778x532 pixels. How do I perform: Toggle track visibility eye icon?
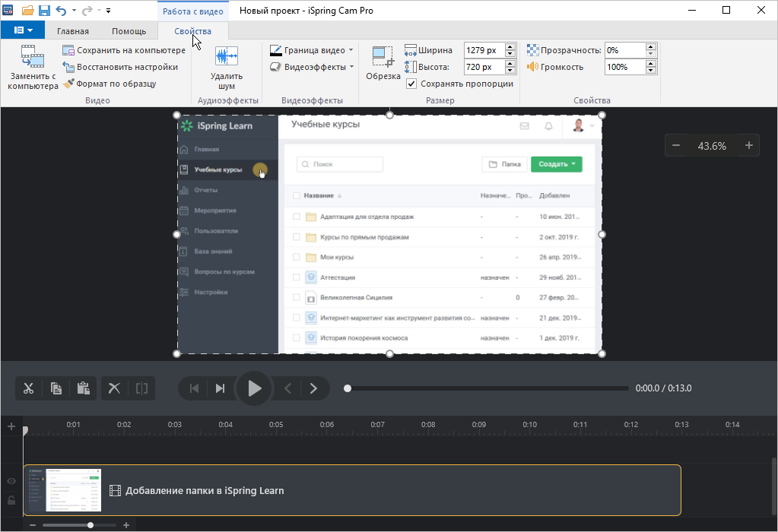pos(11,481)
